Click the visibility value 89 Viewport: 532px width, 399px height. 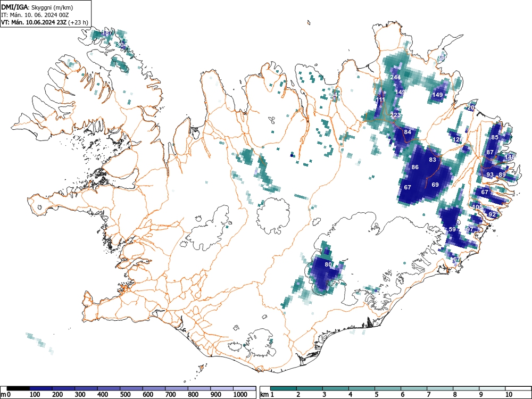click(503, 174)
